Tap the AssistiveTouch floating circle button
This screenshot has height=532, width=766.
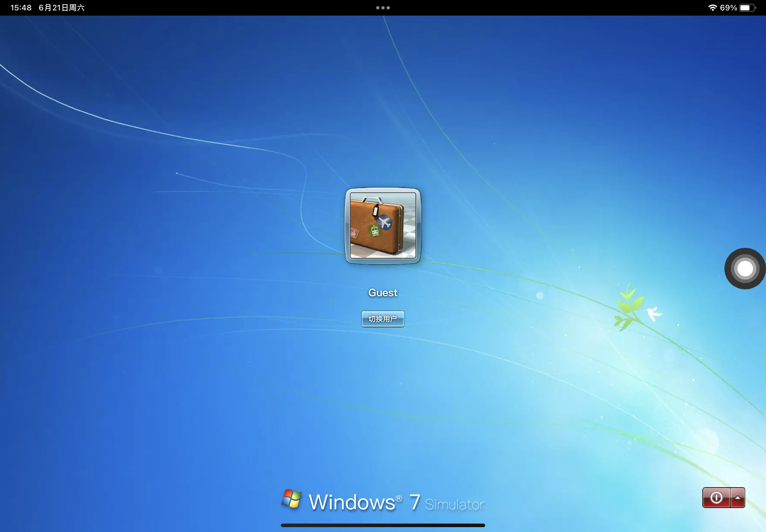click(745, 269)
